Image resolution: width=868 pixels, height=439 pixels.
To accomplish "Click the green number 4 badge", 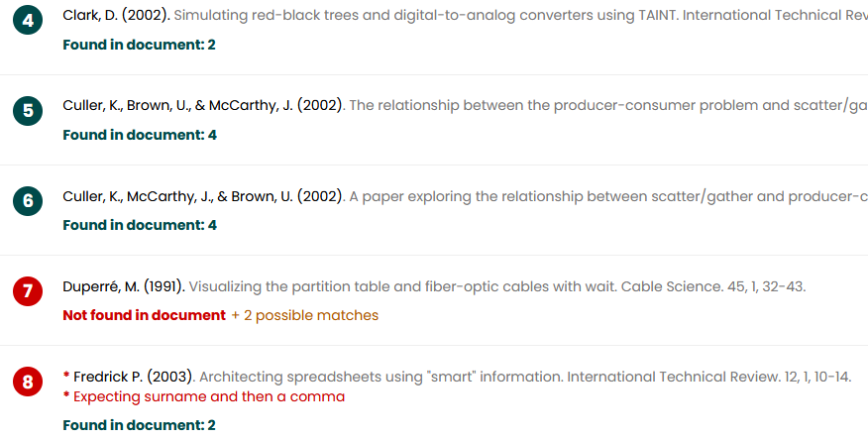I will (28, 21).
